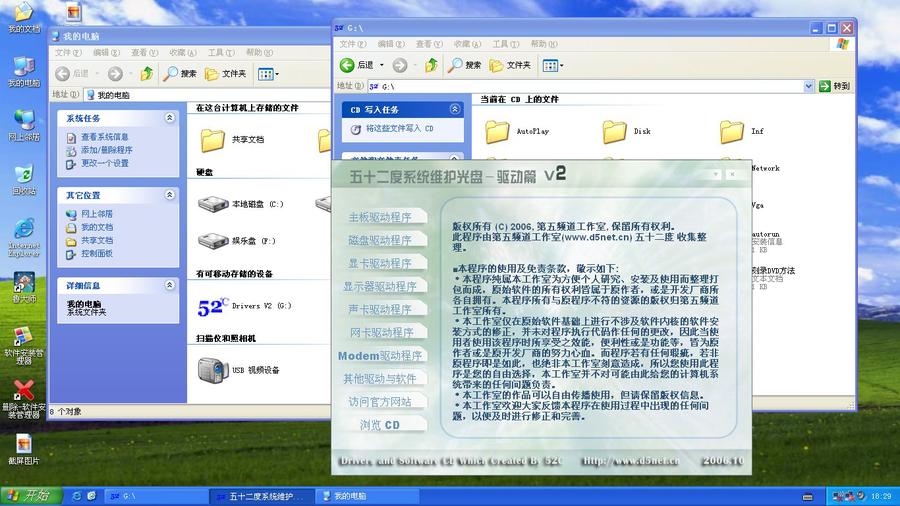Open 文件(F) menu in G:\ window
The image size is (900, 506).
click(352, 44)
